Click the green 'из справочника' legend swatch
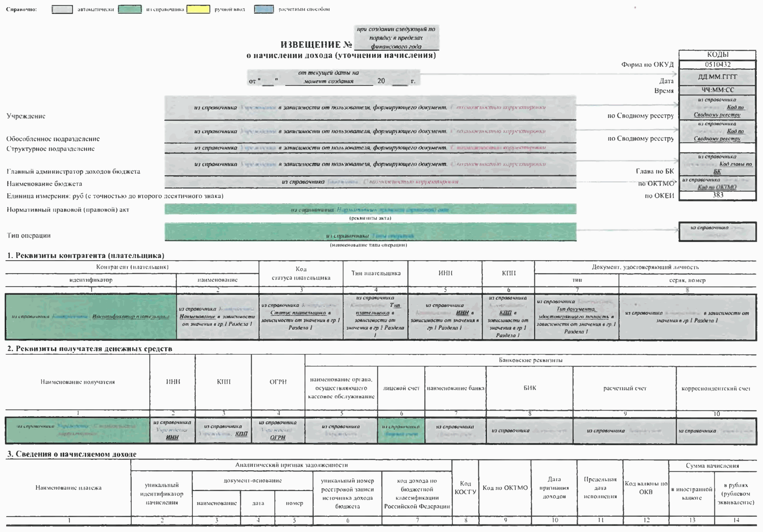Screen dimensions: 763x532 pos(130,9)
